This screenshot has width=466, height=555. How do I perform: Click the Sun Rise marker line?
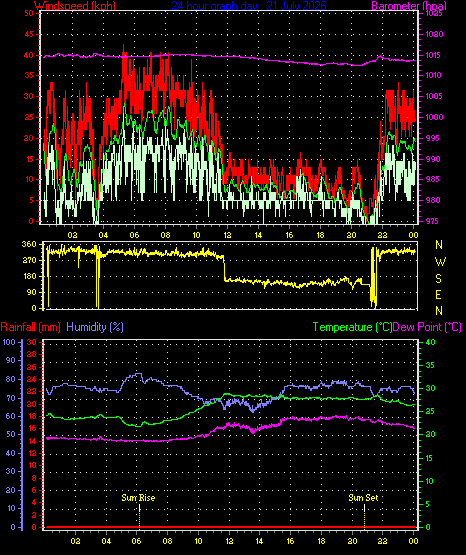pos(139,516)
